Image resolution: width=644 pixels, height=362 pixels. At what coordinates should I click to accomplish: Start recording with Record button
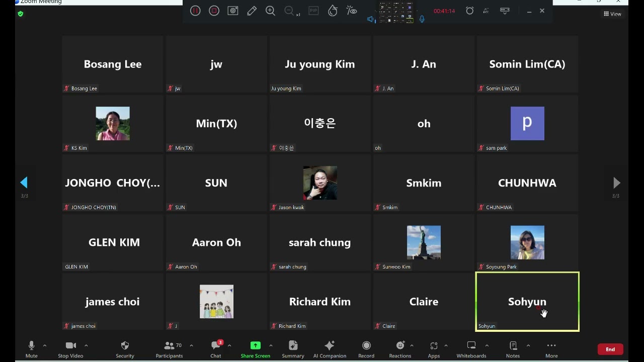pyautogui.click(x=366, y=349)
